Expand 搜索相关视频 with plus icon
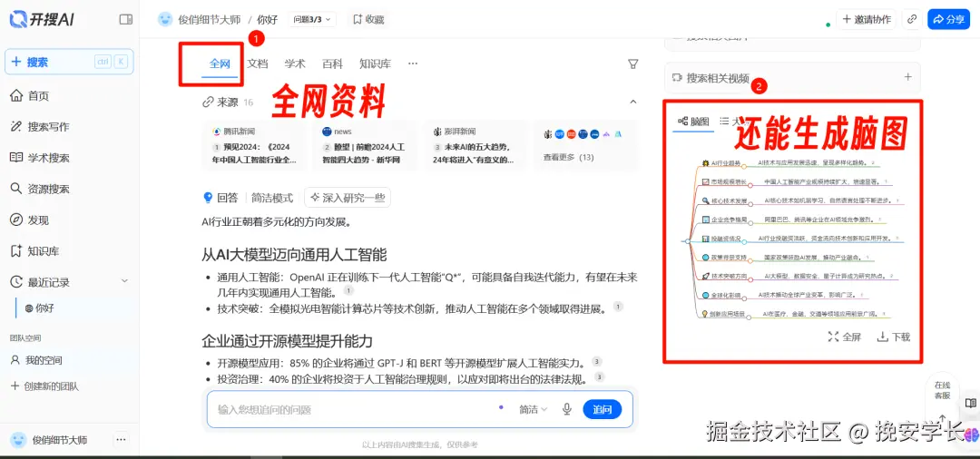980x459 pixels. [908, 77]
